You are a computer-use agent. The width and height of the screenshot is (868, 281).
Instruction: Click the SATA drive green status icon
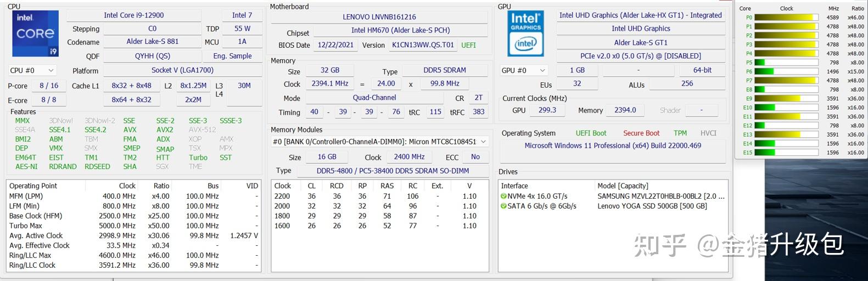[503, 206]
